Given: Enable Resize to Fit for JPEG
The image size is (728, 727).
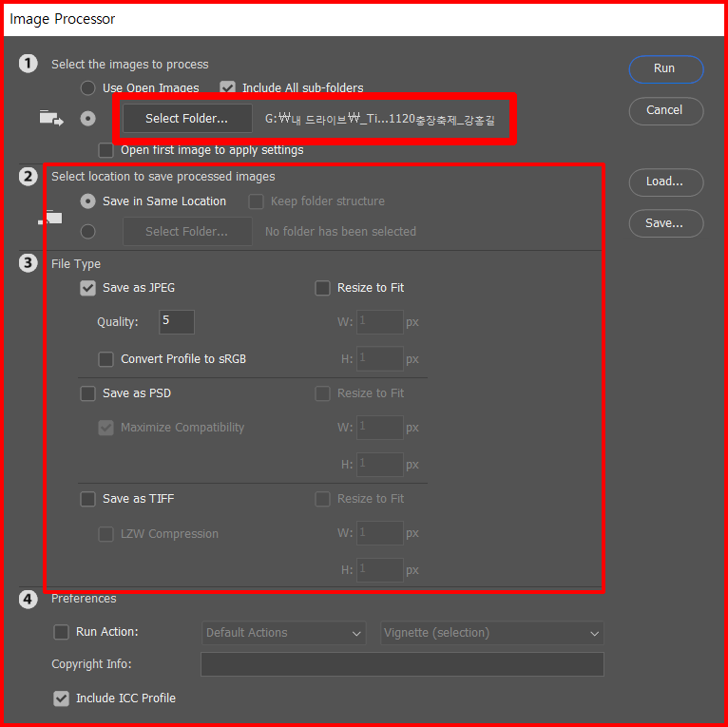Looking at the screenshot, I should [x=322, y=288].
